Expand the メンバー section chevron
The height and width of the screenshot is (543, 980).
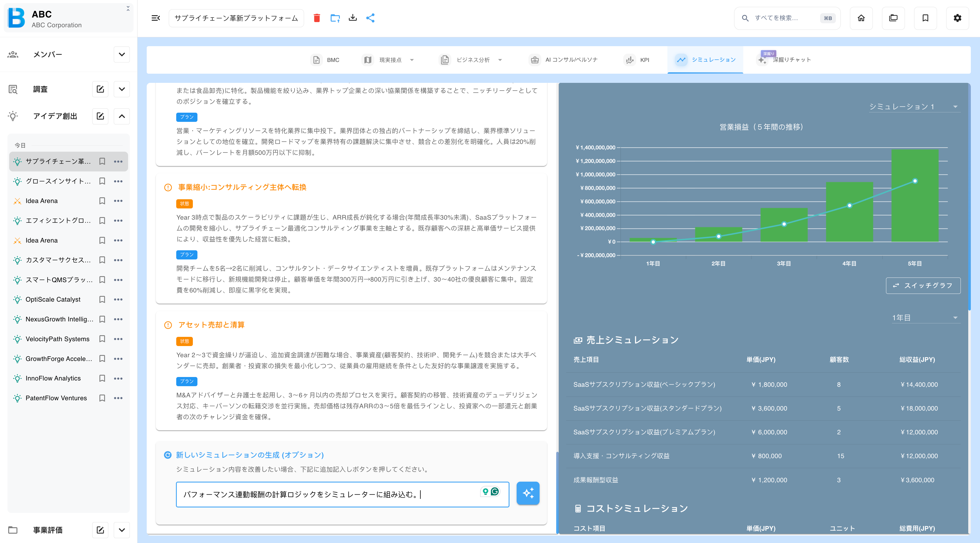pyautogui.click(x=122, y=54)
